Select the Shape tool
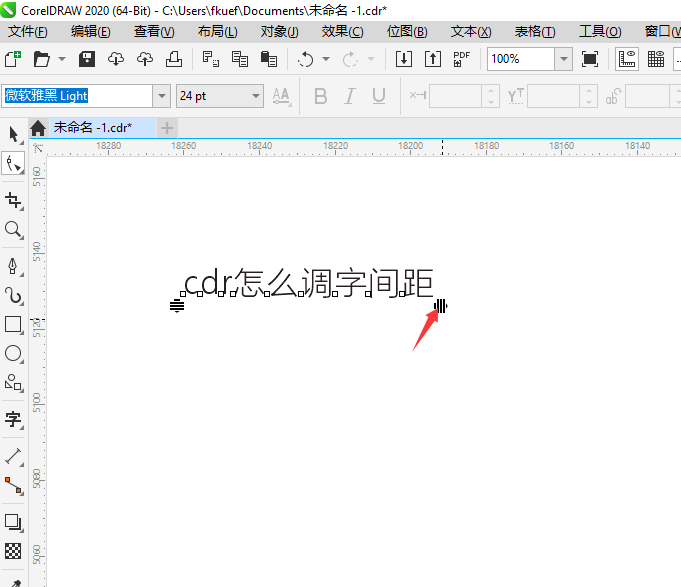 point(13,163)
